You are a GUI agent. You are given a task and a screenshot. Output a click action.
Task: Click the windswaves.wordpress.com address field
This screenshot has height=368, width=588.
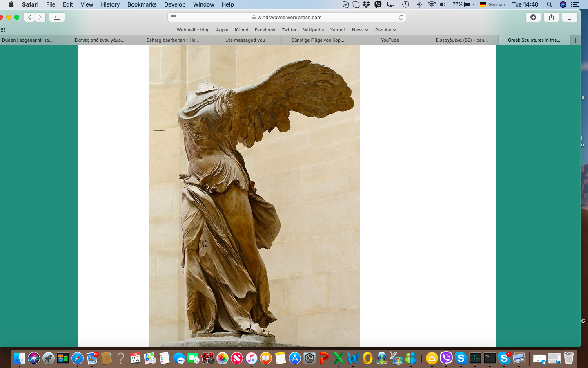pos(287,17)
